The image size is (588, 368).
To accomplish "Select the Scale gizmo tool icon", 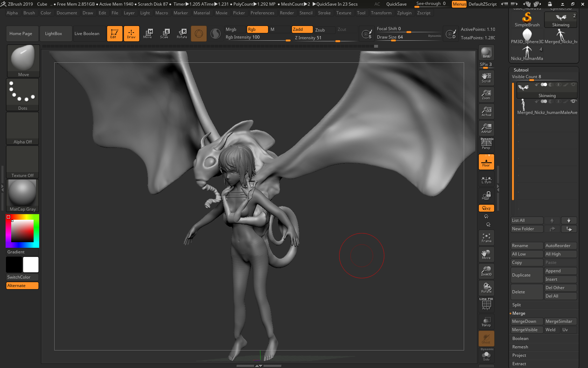I will 164,34.
